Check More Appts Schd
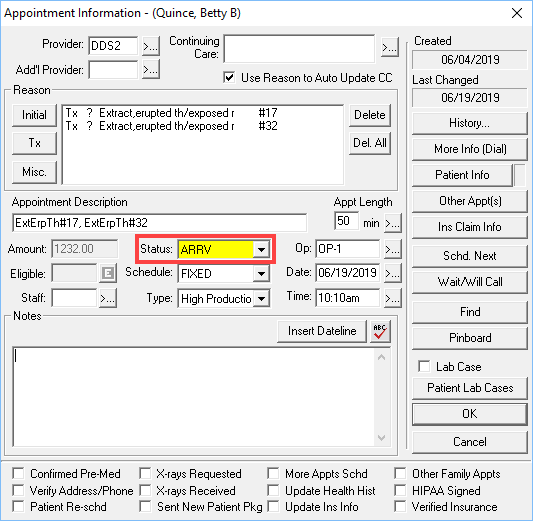This screenshot has height=521, width=533. [x=273, y=473]
